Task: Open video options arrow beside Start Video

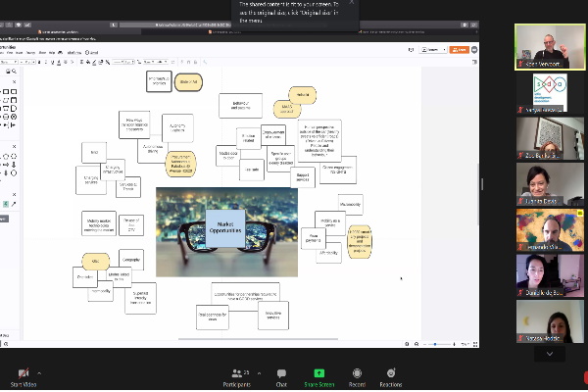Action: 39,371
